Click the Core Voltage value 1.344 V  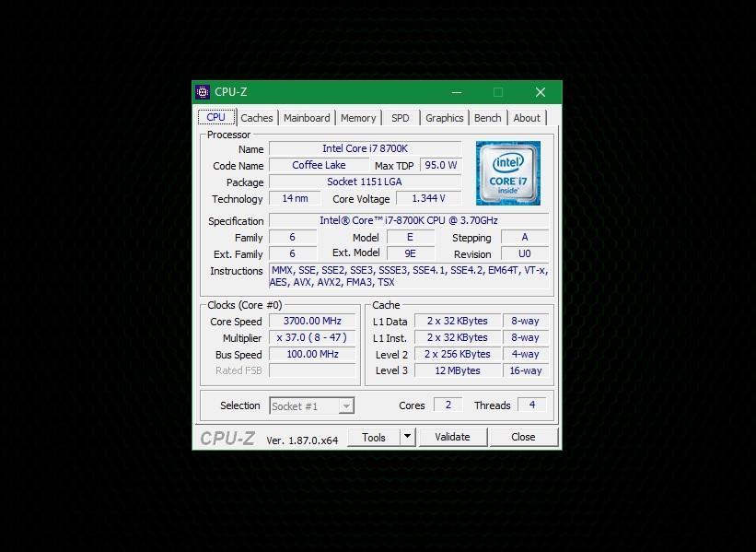(x=428, y=198)
